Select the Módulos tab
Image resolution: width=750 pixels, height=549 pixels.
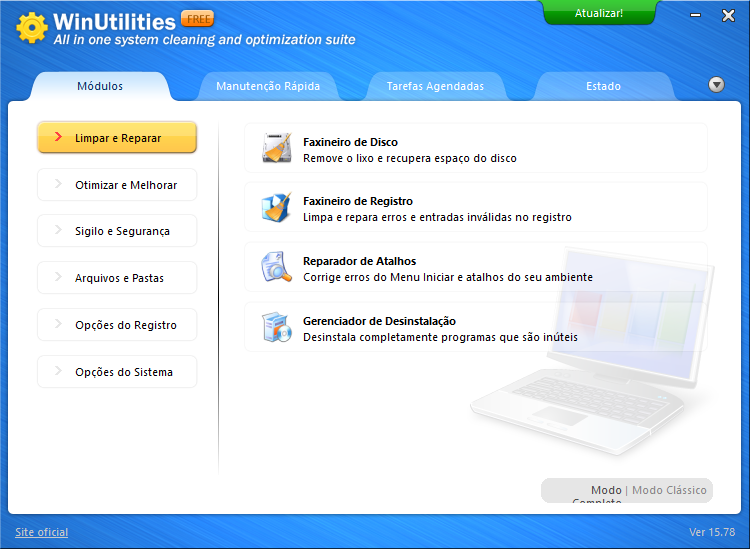click(100, 86)
